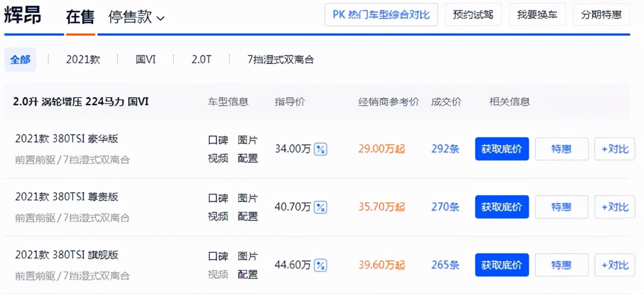644x294 pixels.
Task: Get 获取底价 for 尊贵版
Action: click(502, 207)
